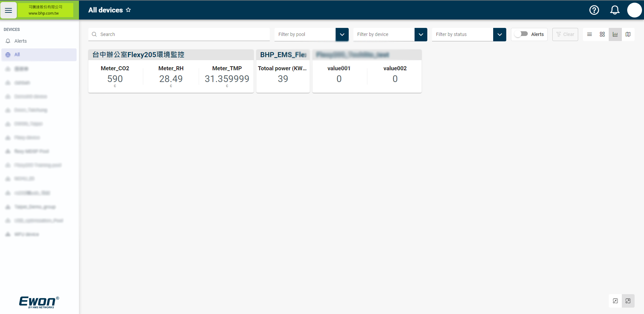This screenshot has height=314, width=644.
Task: Click the Filter by device field
Action: (384, 34)
